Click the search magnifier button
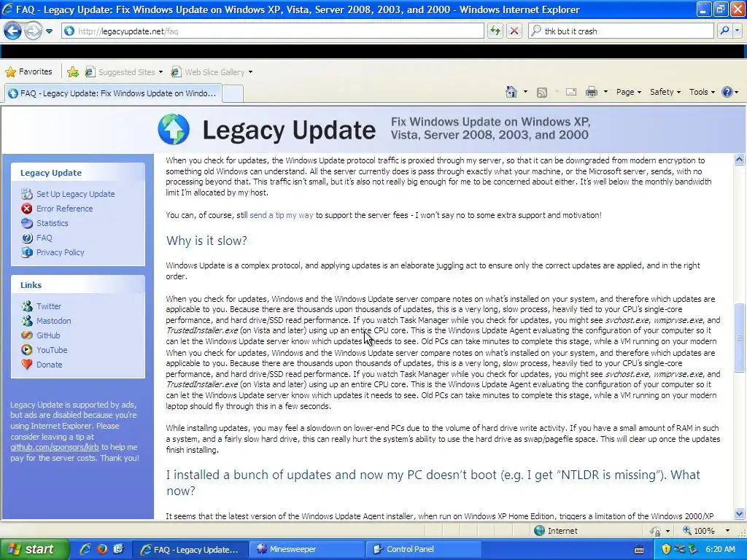The height and width of the screenshot is (560, 747). click(724, 31)
